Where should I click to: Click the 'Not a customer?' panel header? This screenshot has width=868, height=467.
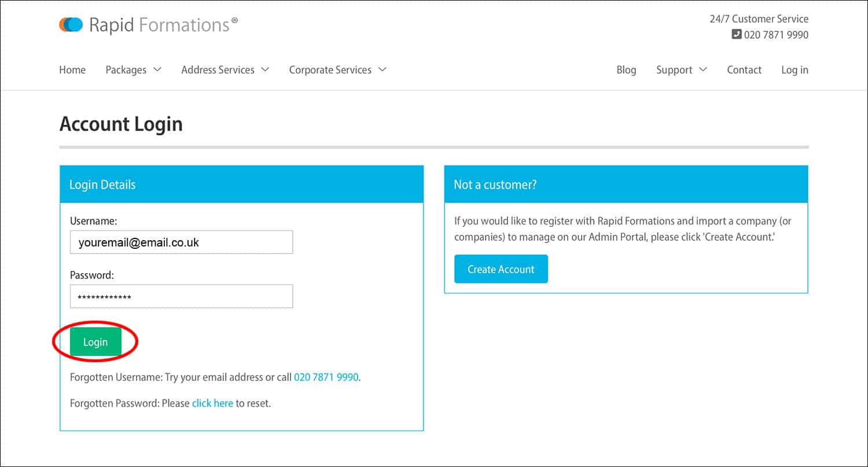[626, 185]
